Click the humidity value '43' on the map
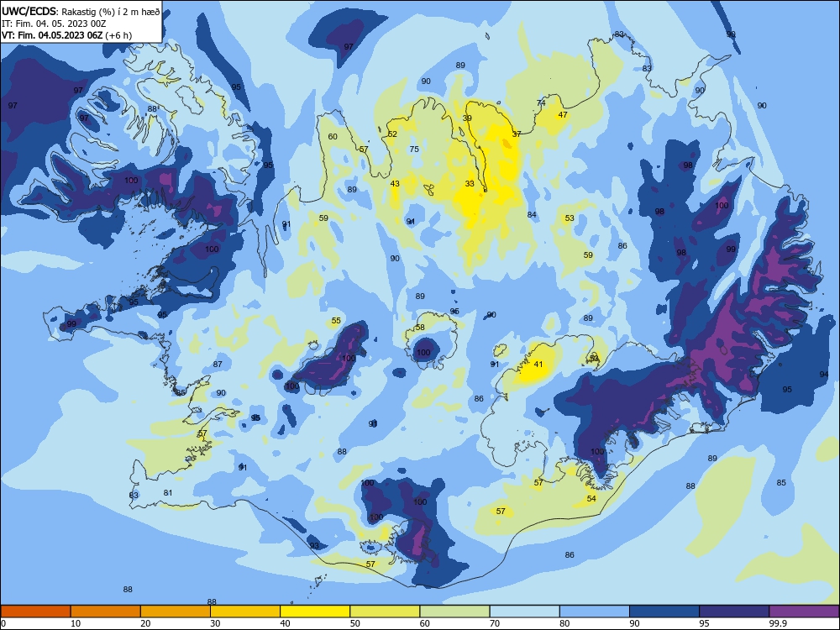 (395, 184)
